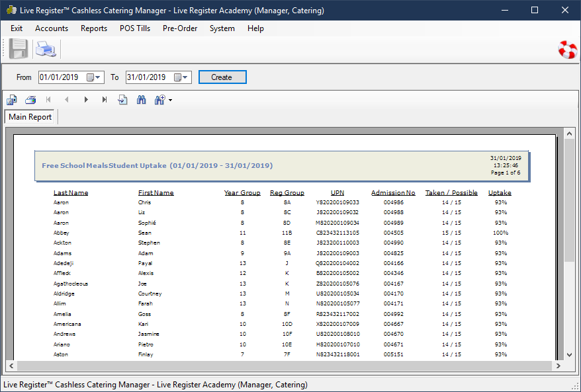This screenshot has height=392, width=581.
Task: Go to next report page
Action: tap(86, 100)
